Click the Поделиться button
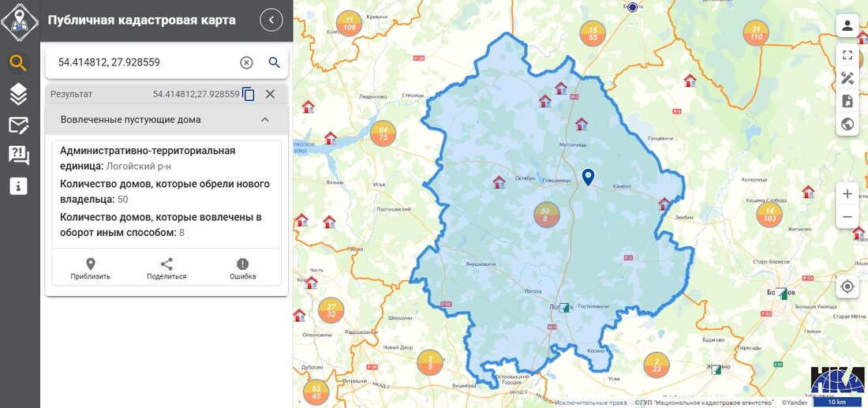The width and height of the screenshot is (868, 408). tap(166, 269)
